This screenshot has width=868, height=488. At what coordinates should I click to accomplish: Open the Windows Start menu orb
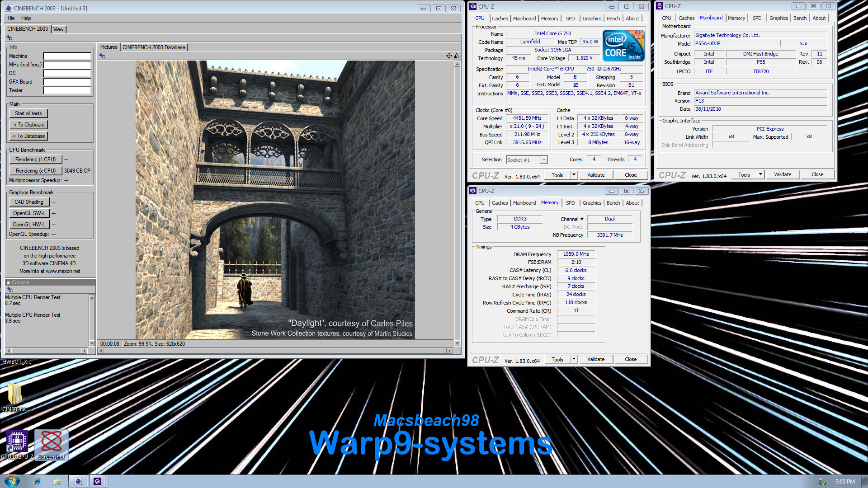tap(12, 481)
